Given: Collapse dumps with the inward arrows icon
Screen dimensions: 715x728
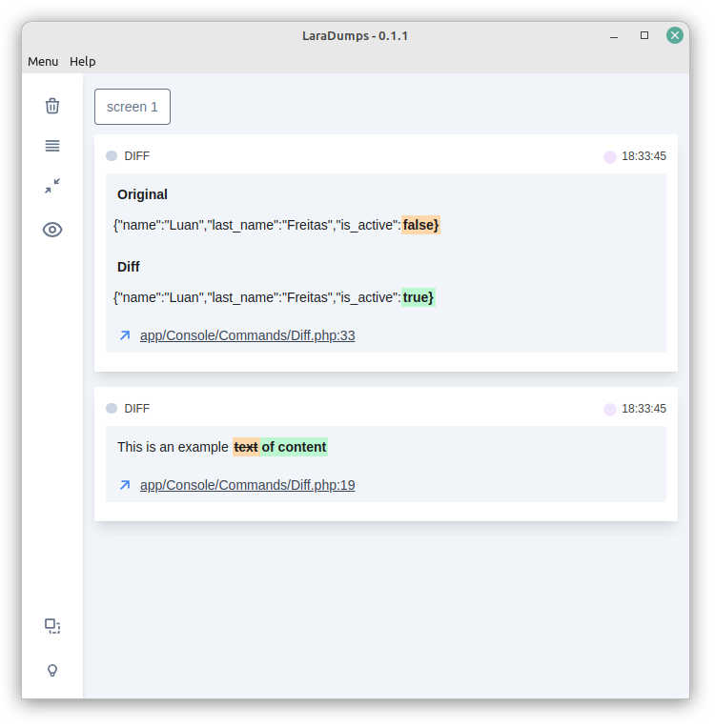Looking at the screenshot, I should [x=52, y=186].
